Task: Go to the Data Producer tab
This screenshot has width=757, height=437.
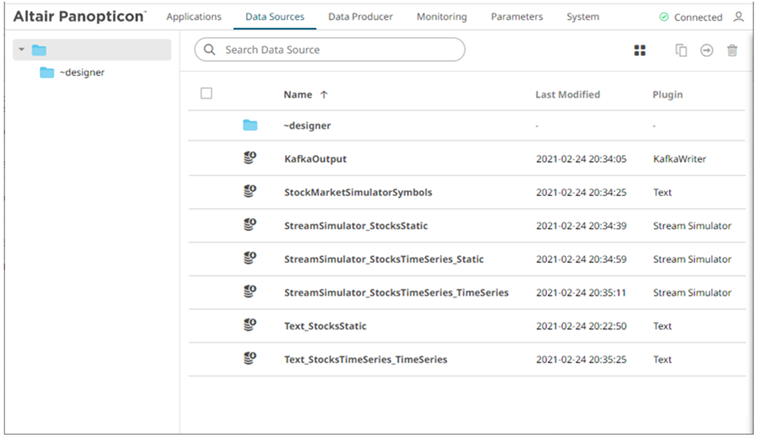Action: (x=360, y=17)
